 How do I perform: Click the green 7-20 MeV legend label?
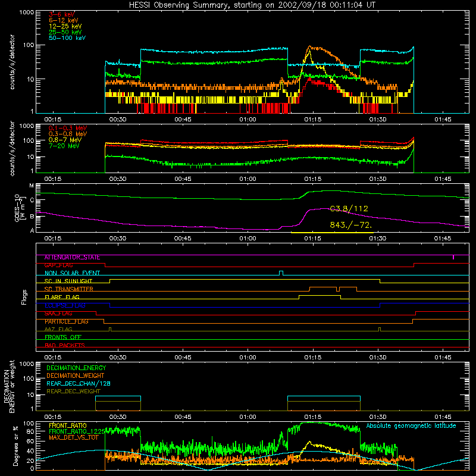tap(64, 146)
